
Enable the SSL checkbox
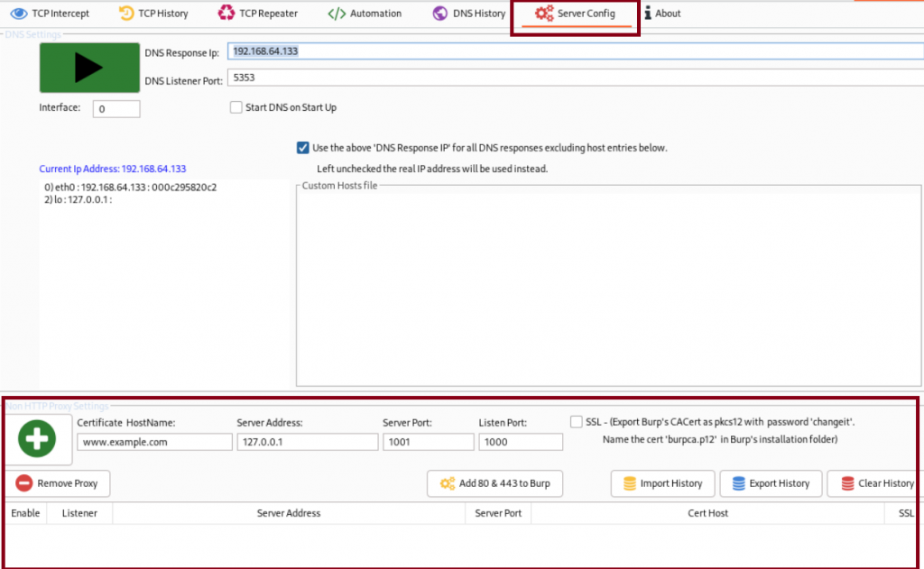(x=577, y=422)
